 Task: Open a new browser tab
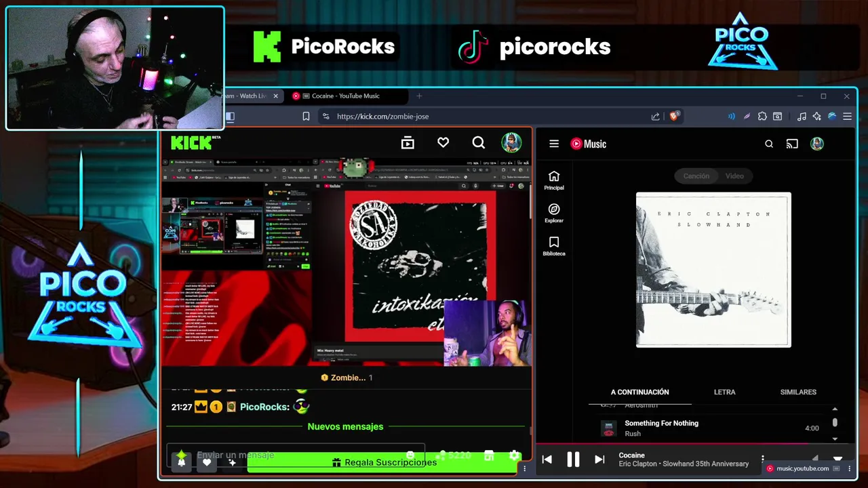click(419, 96)
